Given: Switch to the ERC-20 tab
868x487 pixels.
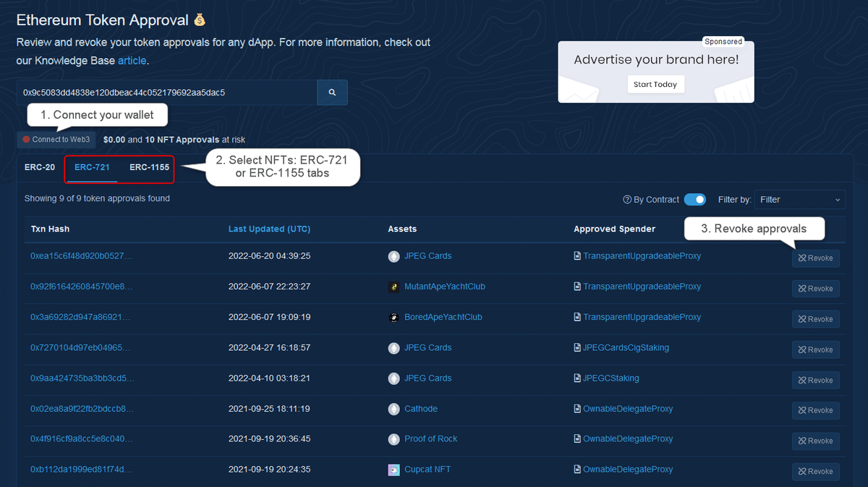Looking at the screenshot, I should pos(40,167).
